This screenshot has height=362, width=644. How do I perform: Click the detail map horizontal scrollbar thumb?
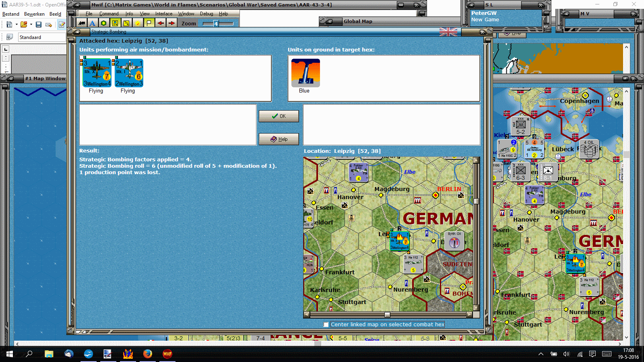click(387, 315)
